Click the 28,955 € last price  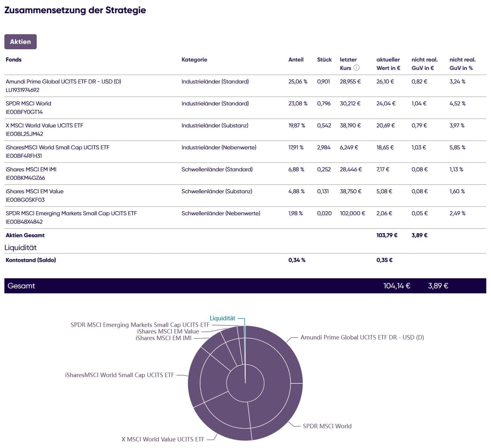click(350, 82)
